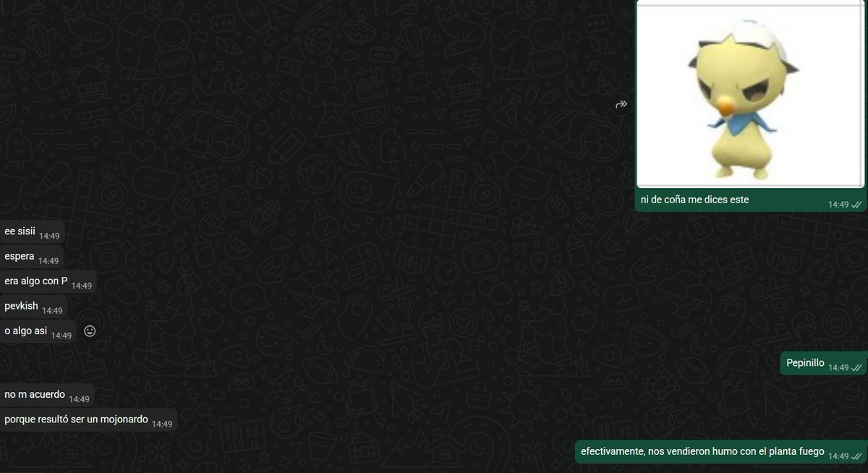Click the 'no m acuerdo' message
The image size is (868, 473).
point(47,396)
